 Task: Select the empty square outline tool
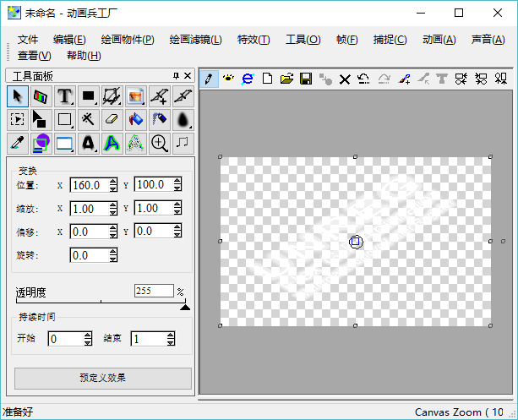(65, 120)
